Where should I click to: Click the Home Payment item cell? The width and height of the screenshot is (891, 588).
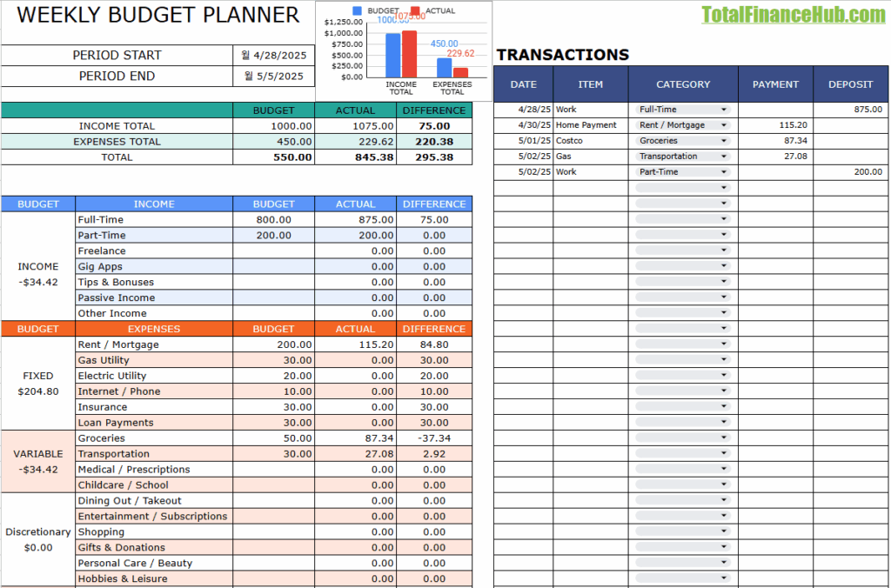click(591, 125)
